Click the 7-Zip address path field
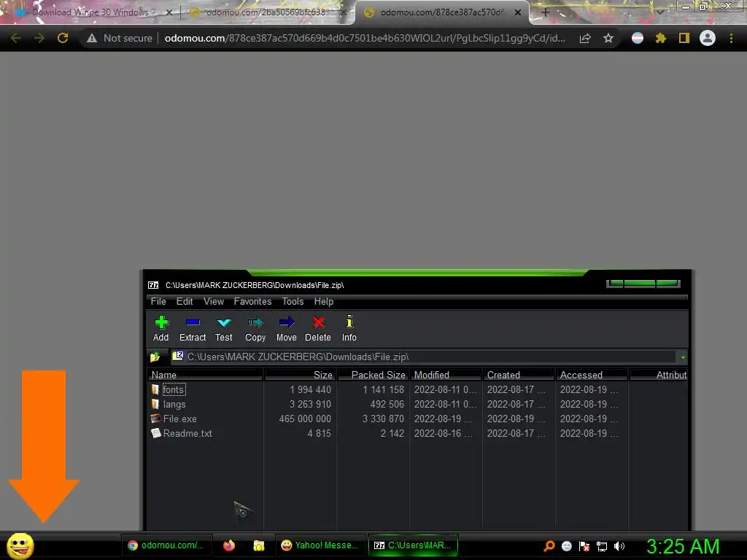Image resolution: width=747 pixels, height=560 pixels. pos(424,357)
